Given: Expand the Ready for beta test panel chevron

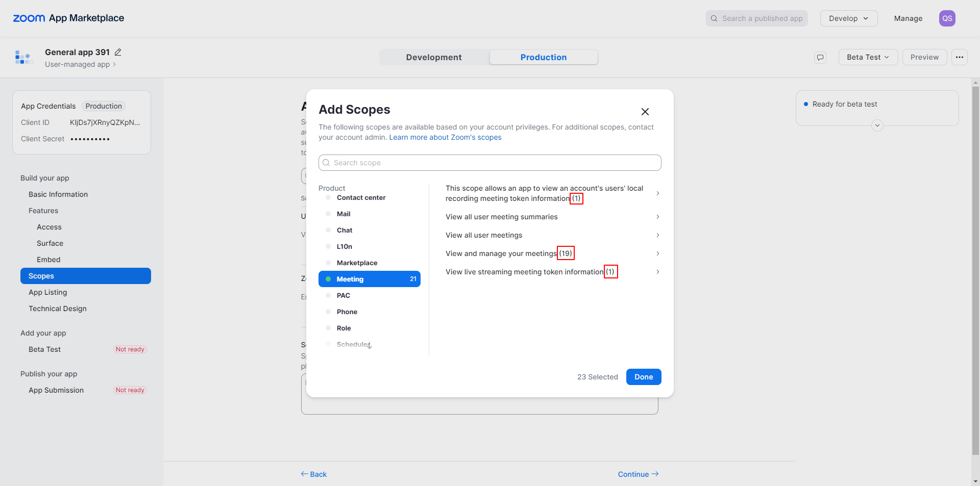Looking at the screenshot, I should 877,125.
